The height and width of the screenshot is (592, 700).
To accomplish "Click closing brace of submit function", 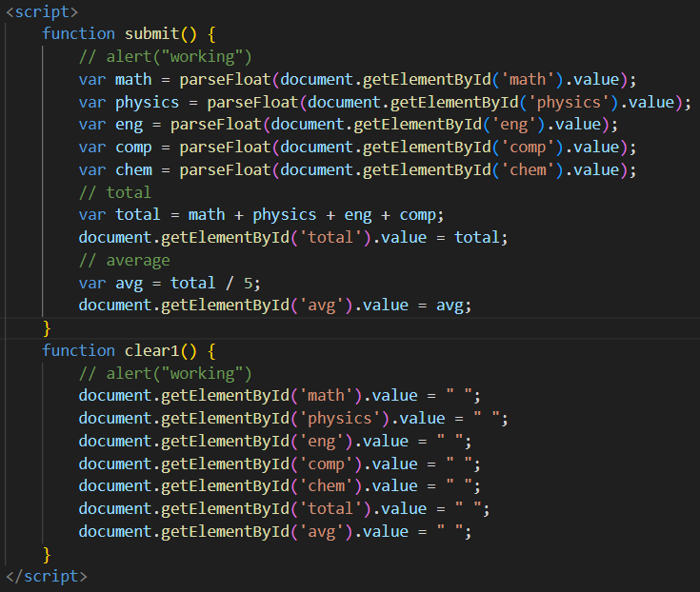I will pos(47,327).
